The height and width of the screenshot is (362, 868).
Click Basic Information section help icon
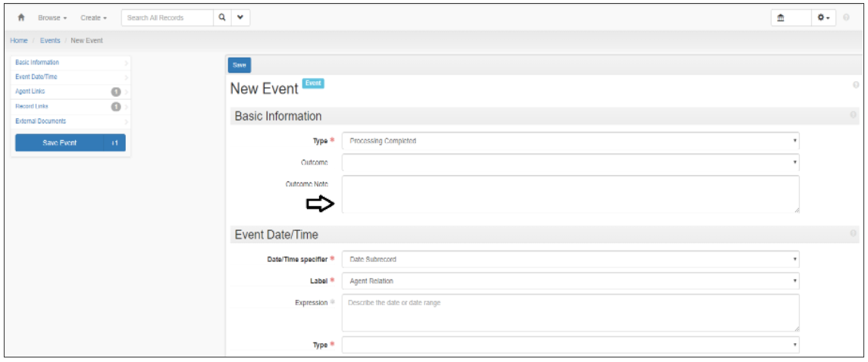(853, 115)
